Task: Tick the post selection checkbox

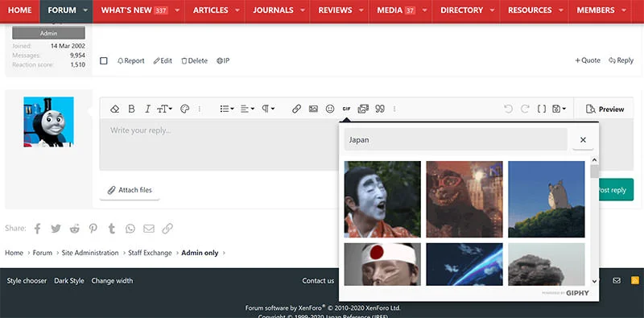Action: point(104,61)
